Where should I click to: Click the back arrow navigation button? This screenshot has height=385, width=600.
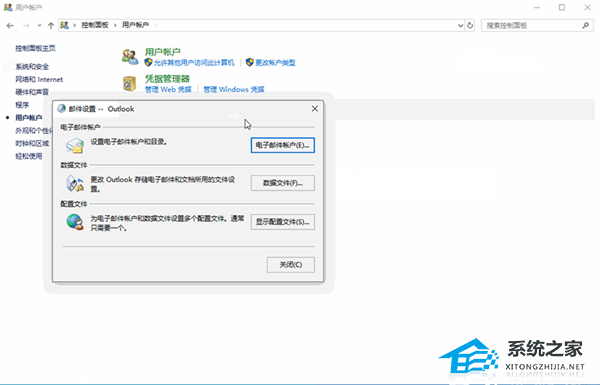click(x=10, y=26)
